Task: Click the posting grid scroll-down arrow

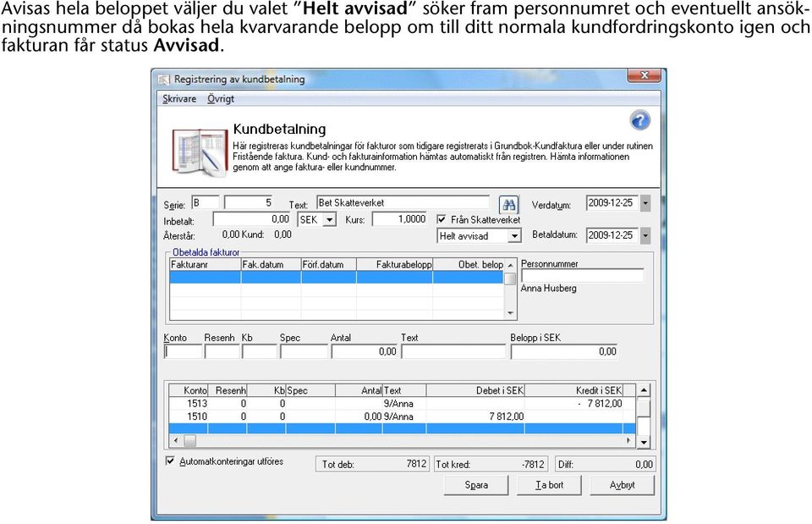Action: tap(643, 442)
